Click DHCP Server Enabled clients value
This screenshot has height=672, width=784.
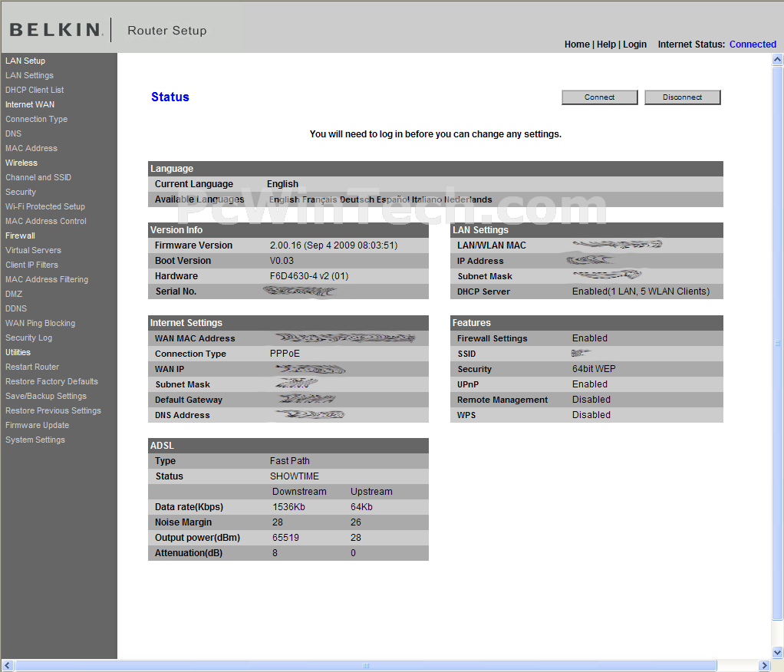click(641, 292)
